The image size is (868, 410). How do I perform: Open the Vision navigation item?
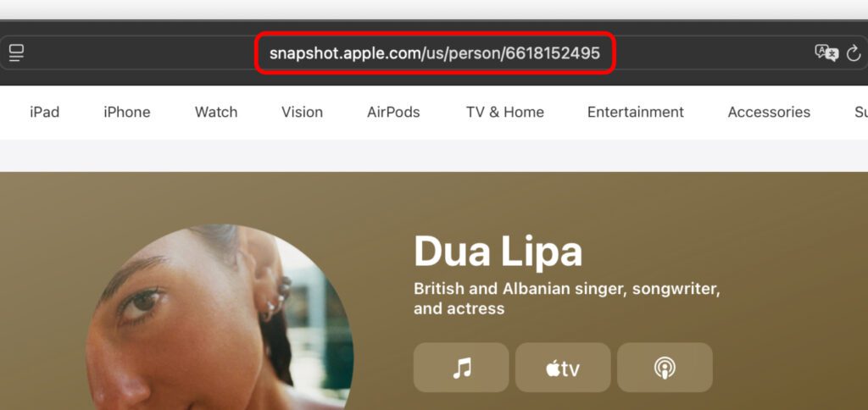click(302, 113)
